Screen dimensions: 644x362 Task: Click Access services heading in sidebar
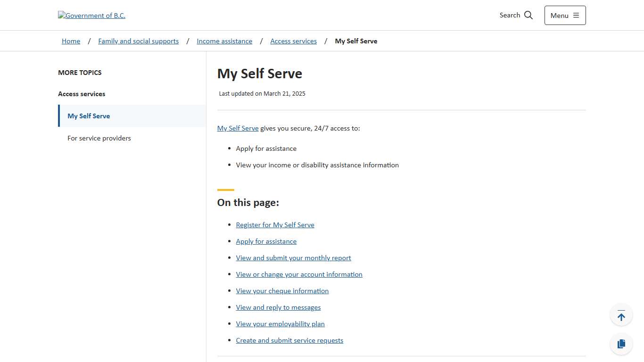[x=82, y=94]
